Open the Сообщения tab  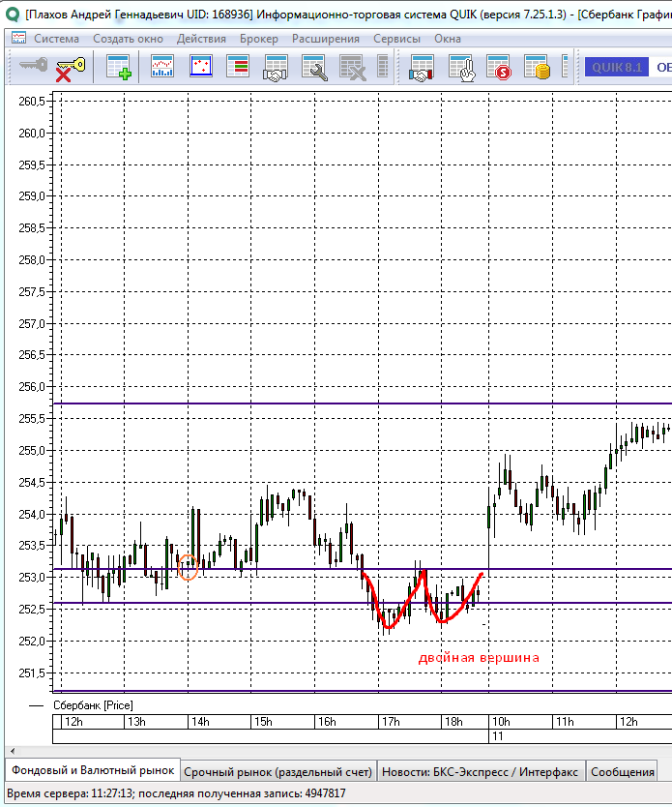click(x=622, y=772)
